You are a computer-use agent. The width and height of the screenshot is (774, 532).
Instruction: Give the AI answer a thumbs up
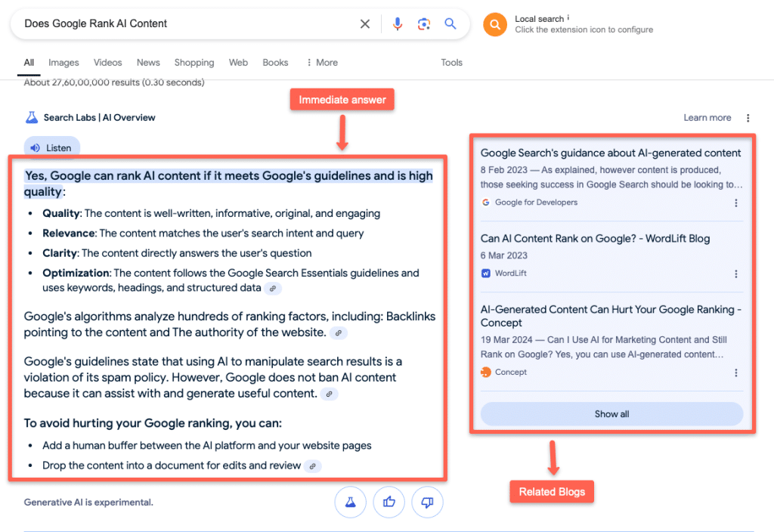[x=389, y=502]
